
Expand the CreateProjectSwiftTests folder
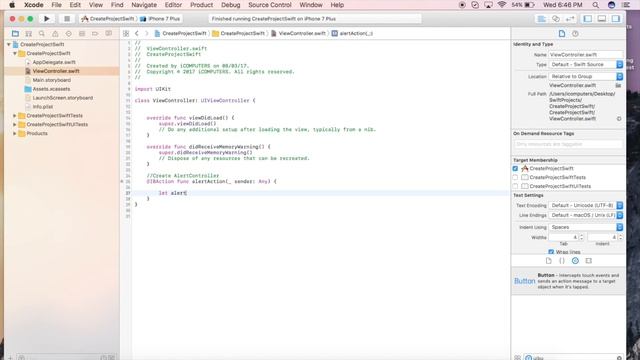[15, 116]
